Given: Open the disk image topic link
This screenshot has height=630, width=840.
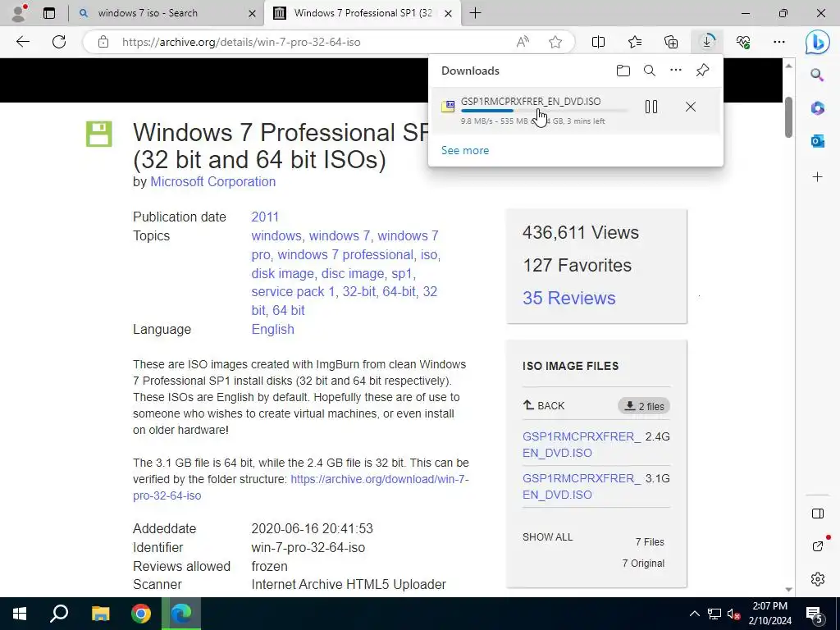Looking at the screenshot, I should pyautogui.click(x=282, y=273).
